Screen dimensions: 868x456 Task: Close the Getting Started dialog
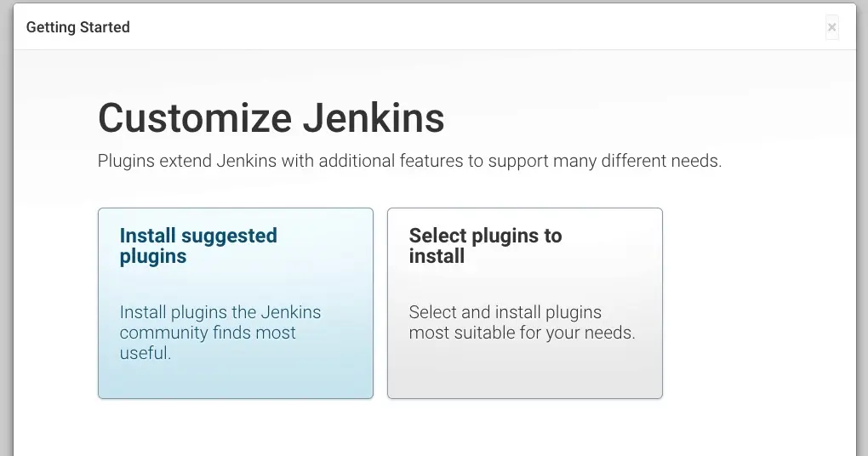(832, 27)
